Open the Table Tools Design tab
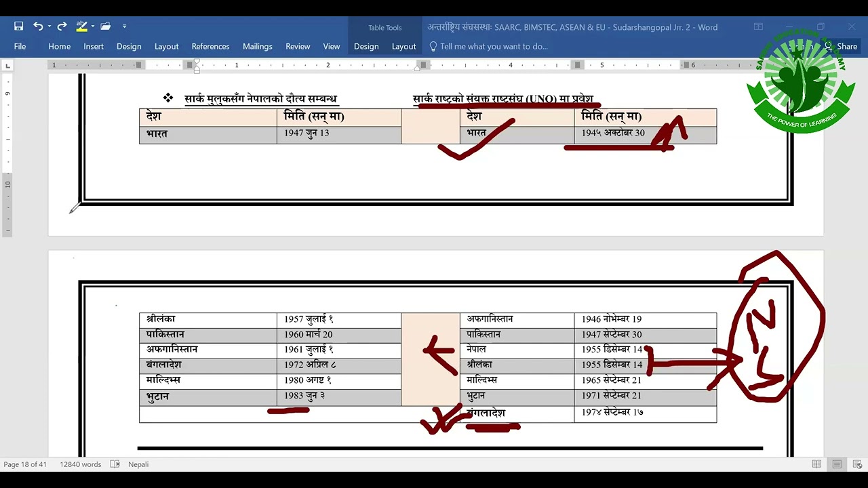Viewport: 868px width, 488px height. [x=366, y=46]
